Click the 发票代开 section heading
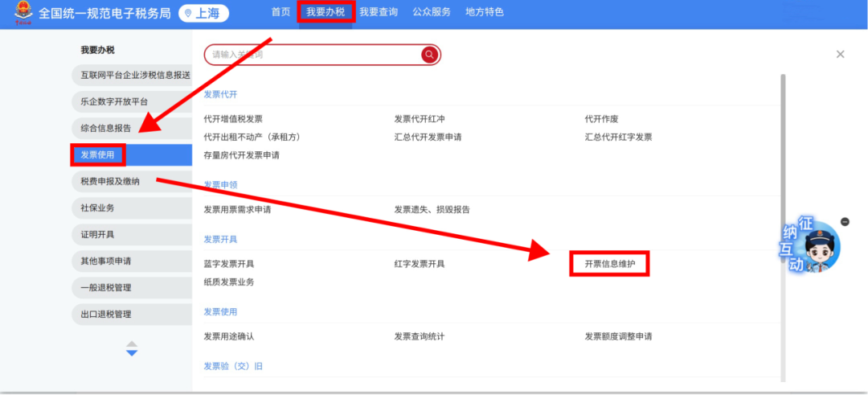Image resolution: width=868 pixels, height=395 pixels. point(220,94)
